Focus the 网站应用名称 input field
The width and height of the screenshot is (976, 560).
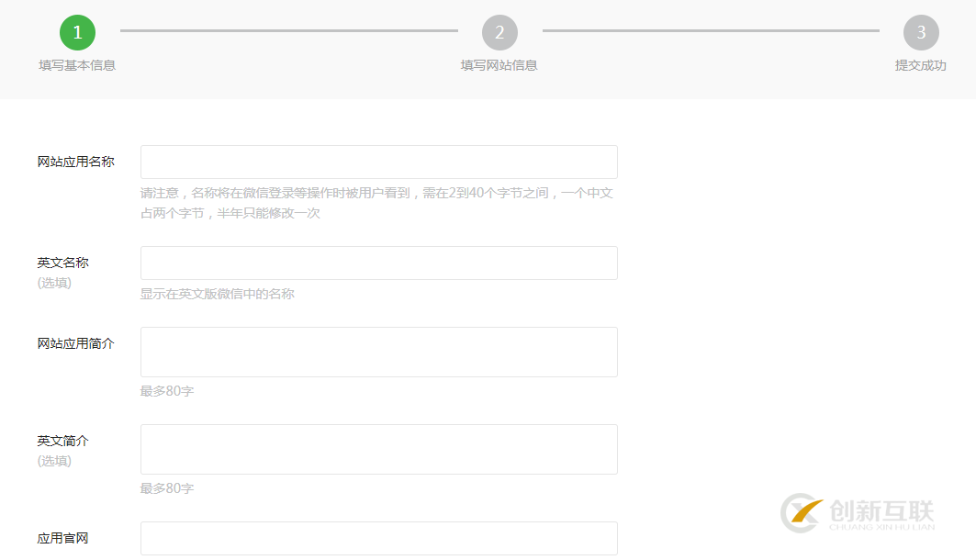(x=378, y=162)
